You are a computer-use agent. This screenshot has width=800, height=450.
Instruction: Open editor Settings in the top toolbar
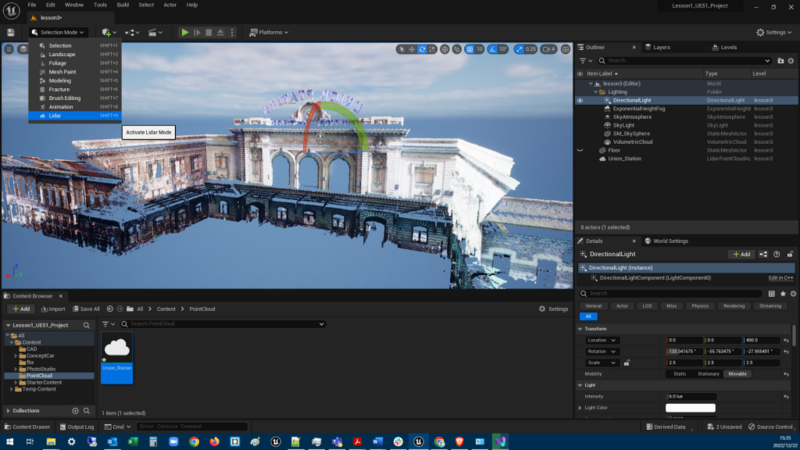click(x=774, y=32)
